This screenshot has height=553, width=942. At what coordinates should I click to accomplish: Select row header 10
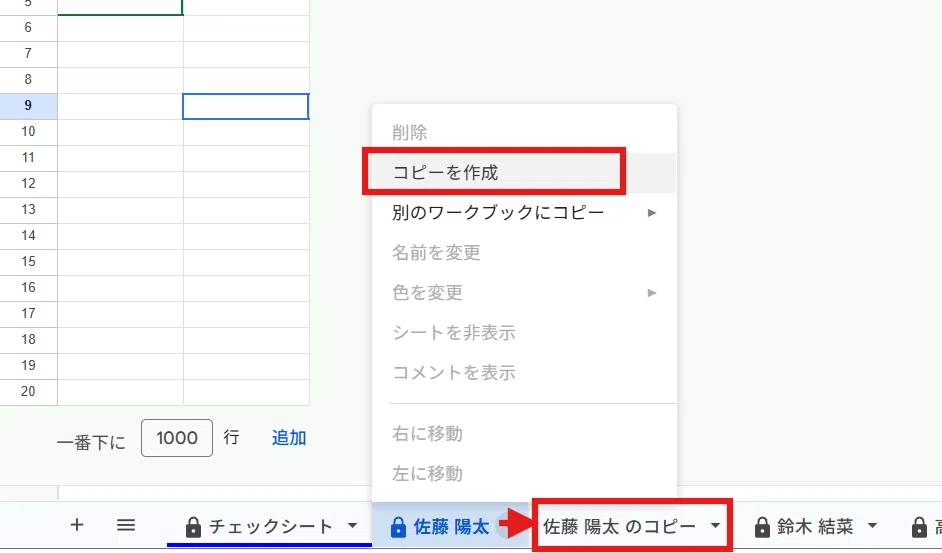28,132
